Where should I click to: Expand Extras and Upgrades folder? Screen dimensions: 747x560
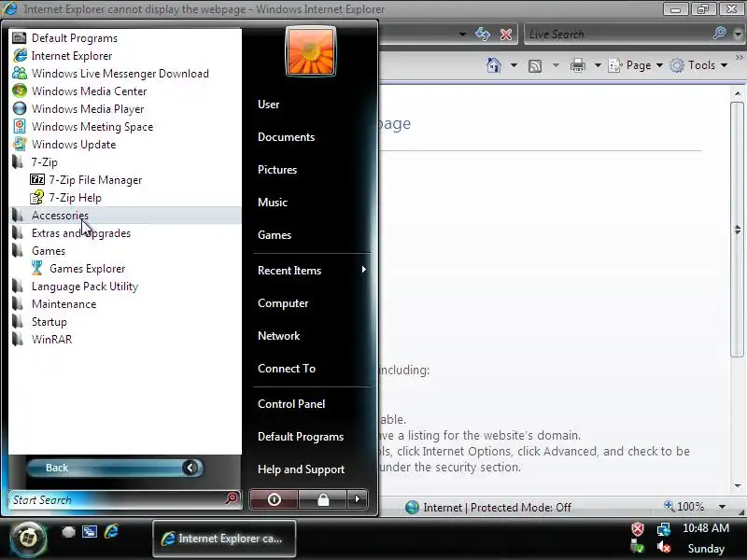[125, 232]
